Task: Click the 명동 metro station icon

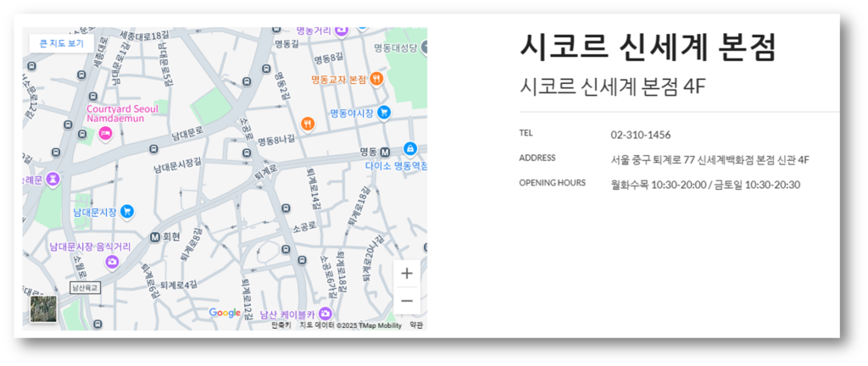Action: (386, 152)
